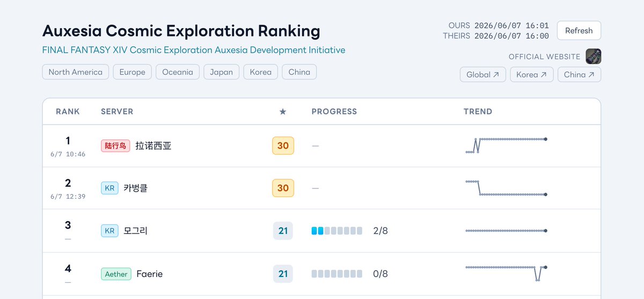The height and width of the screenshot is (299, 644).
Task: Toggle the Europe region filter
Action: pyautogui.click(x=133, y=72)
